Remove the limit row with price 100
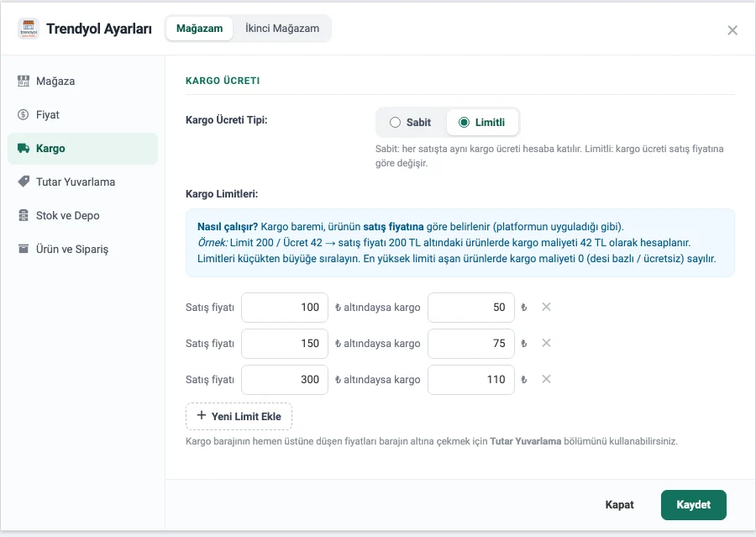The height and width of the screenshot is (537, 756). point(546,307)
